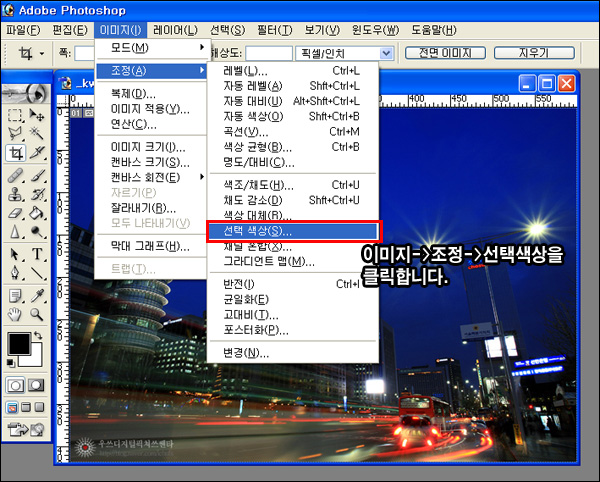Open the 조정(A) submenu entry
The width and height of the screenshot is (600, 482).
(x=152, y=70)
